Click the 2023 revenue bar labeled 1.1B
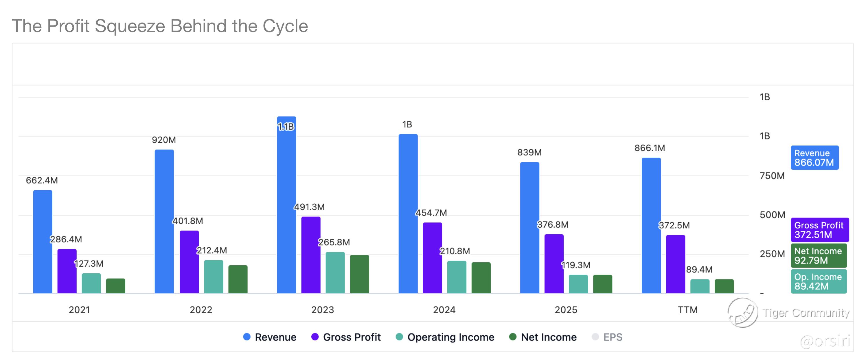This screenshot has height=361, width=868. (286, 205)
